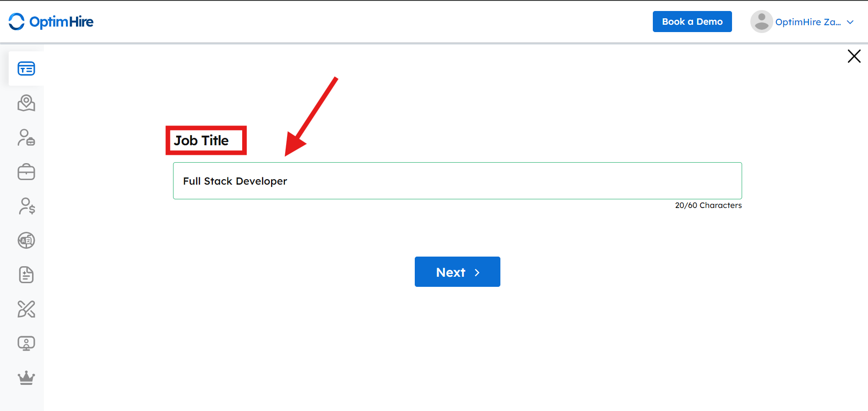The width and height of the screenshot is (868, 411).
Task: Open the briefcase icon step
Action: (x=26, y=172)
